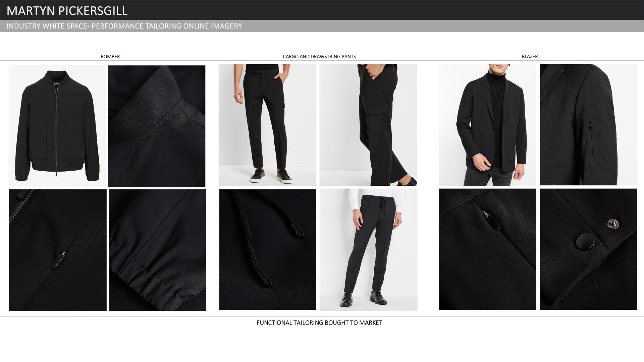Screen dimensions: 644x362
Task: Click the Industry White Space subtitle bar
Action: pyautogui.click(x=124, y=26)
